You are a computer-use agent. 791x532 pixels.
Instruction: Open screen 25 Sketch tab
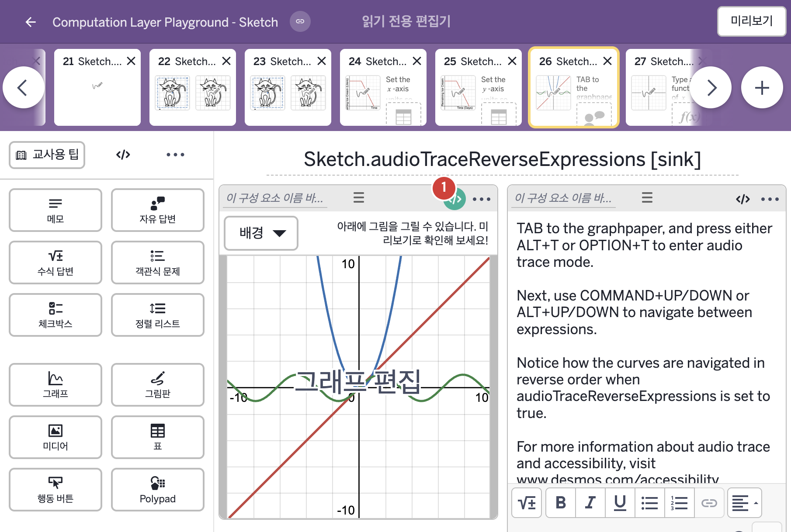[x=478, y=87]
